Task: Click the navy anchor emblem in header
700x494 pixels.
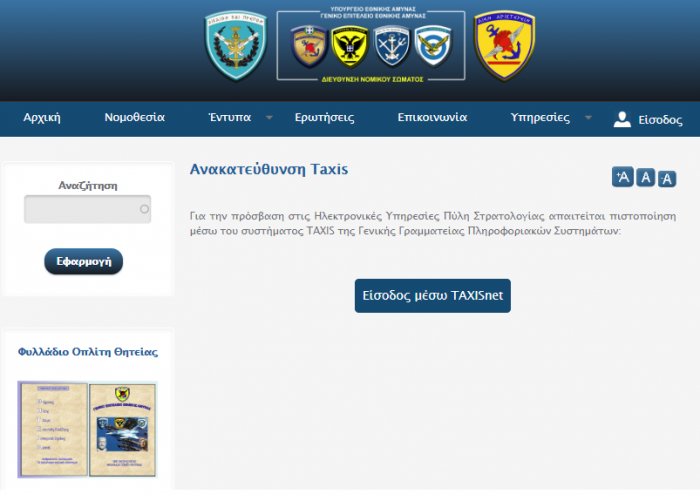Action: coord(392,46)
